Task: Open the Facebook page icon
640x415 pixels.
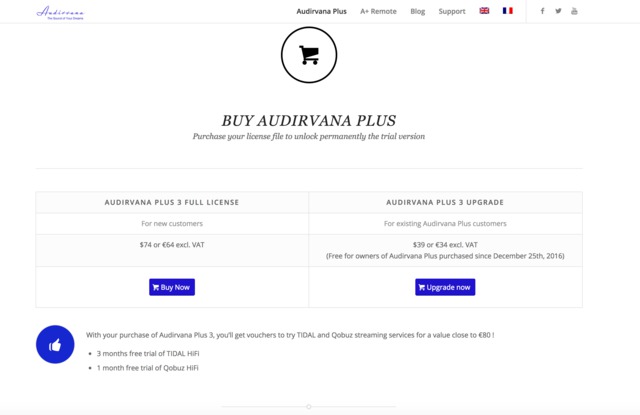Action: pos(543,11)
